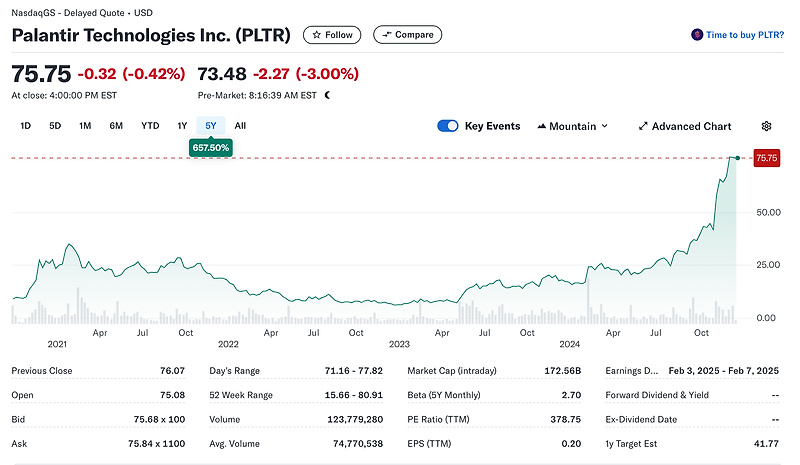Select the 6M time range tab
Screen dimensions: 800x465
116,126
